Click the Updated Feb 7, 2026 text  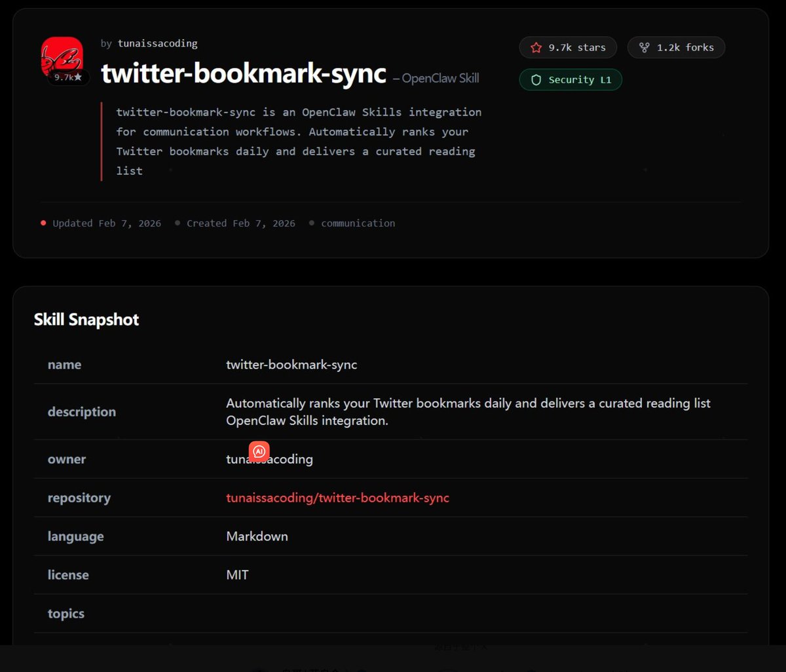point(107,223)
